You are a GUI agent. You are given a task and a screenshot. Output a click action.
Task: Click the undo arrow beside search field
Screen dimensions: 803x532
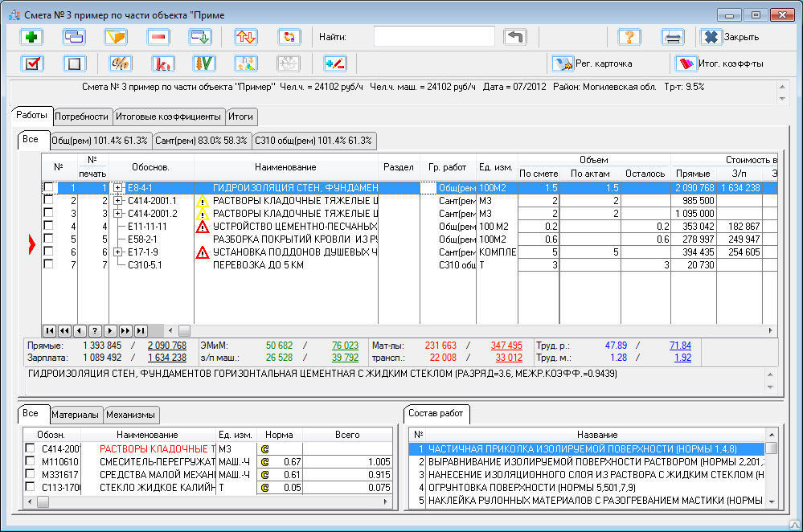(514, 37)
